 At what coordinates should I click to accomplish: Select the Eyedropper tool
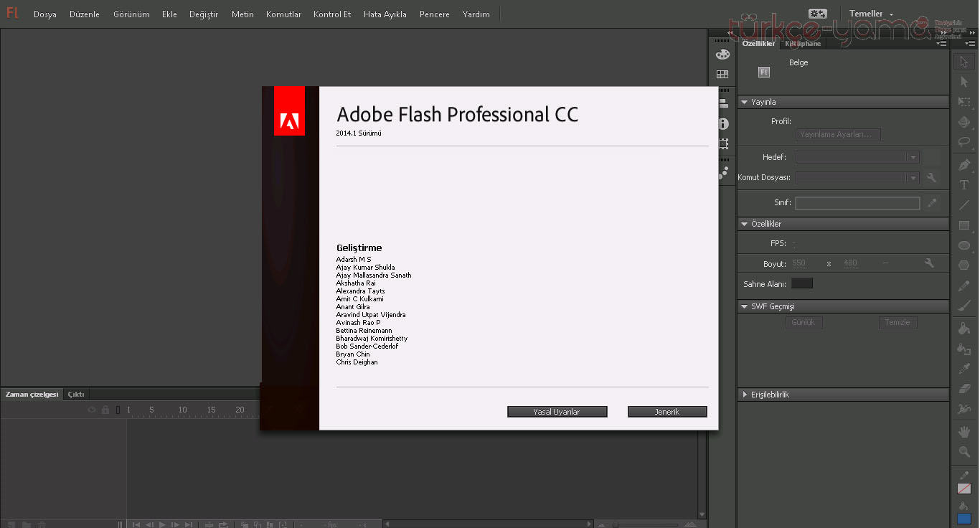coord(964,369)
